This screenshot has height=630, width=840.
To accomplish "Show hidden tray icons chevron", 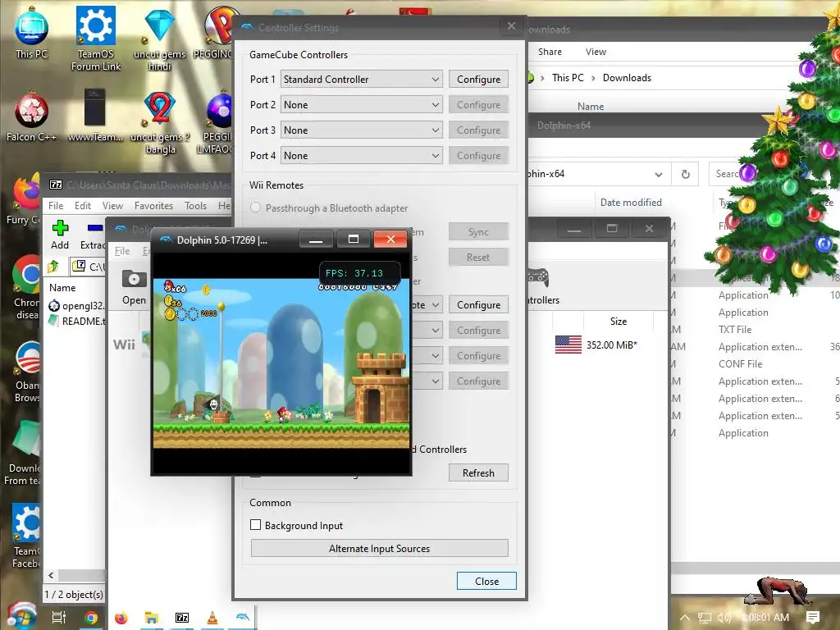I will (685, 618).
